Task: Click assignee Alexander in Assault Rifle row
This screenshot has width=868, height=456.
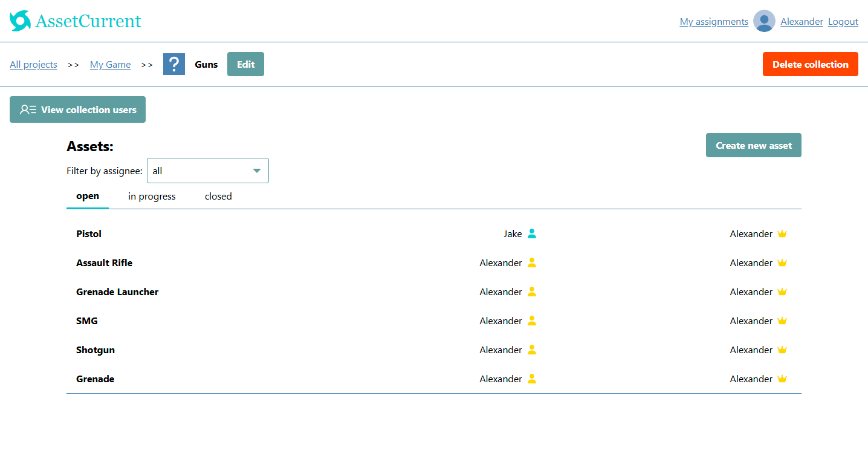Action: 500,262
